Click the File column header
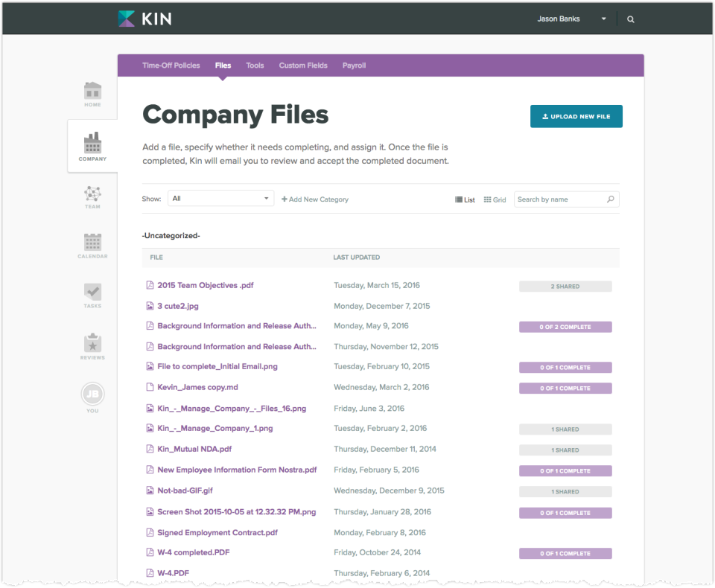The image size is (715, 588). [156, 257]
